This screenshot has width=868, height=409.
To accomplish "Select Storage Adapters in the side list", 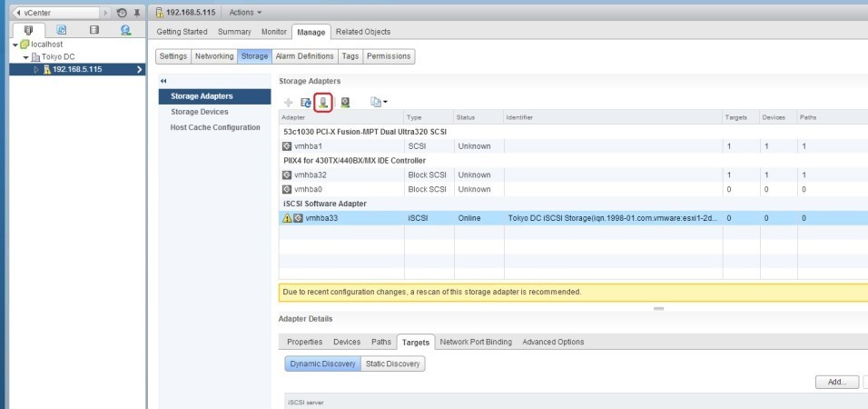I will (x=215, y=96).
